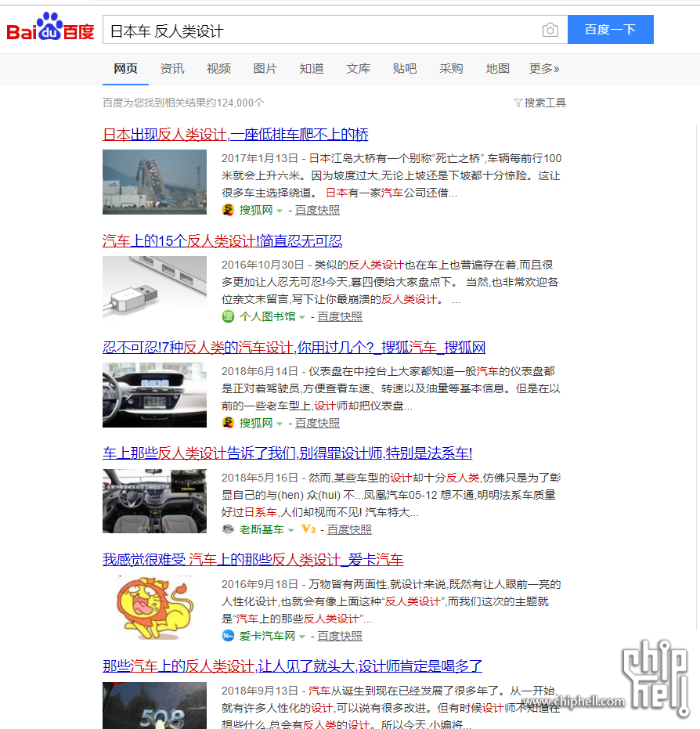Open 百度快照 for 爱卡汽车网 result

coord(340,636)
